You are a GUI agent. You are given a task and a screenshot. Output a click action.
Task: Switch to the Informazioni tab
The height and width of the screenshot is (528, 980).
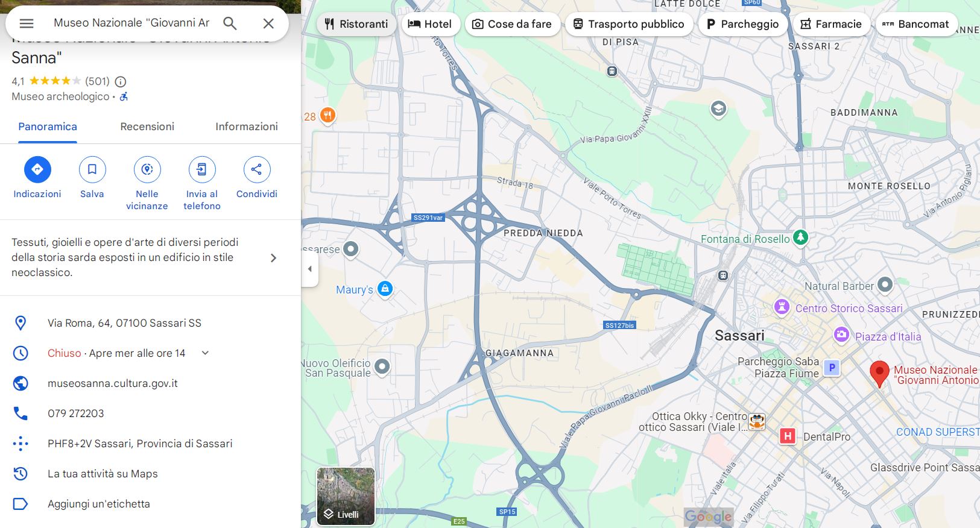tap(247, 127)
